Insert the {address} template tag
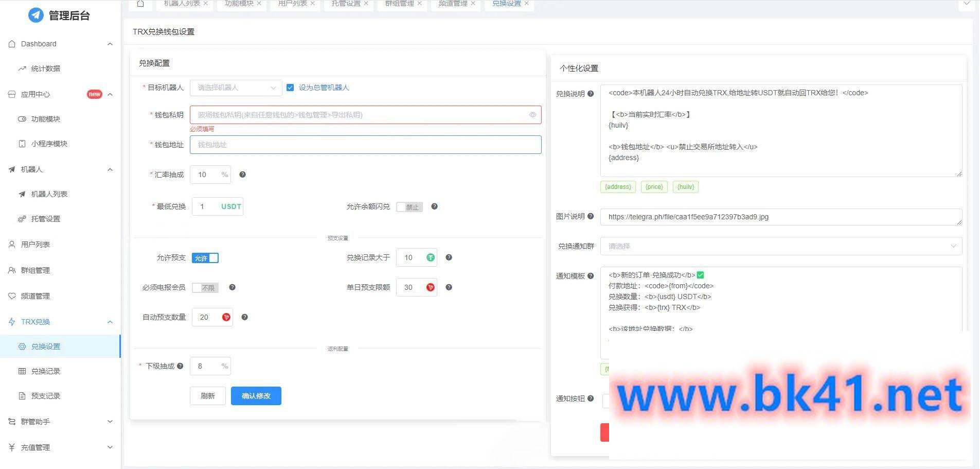 [x=617, y=187]
